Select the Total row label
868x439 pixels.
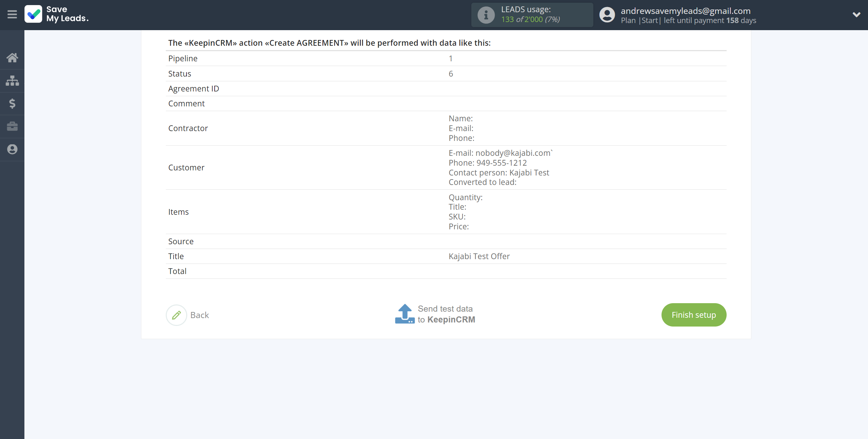(177, 271)
